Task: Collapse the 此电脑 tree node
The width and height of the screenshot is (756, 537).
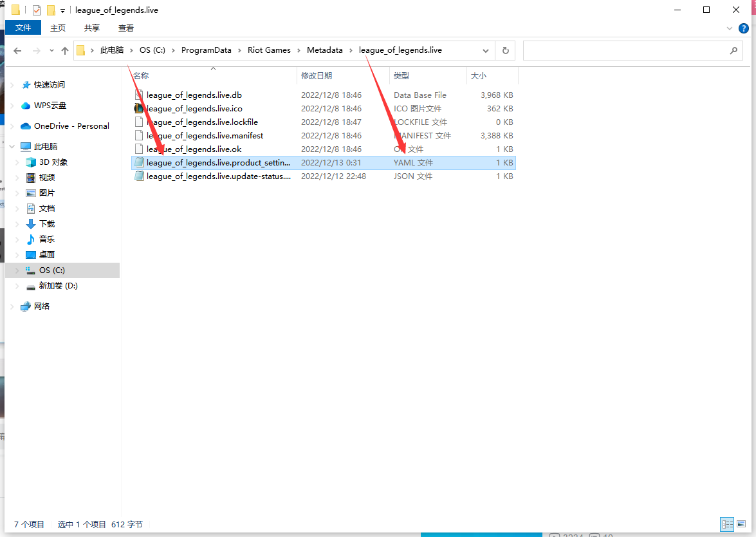Action: pos(12,147)
